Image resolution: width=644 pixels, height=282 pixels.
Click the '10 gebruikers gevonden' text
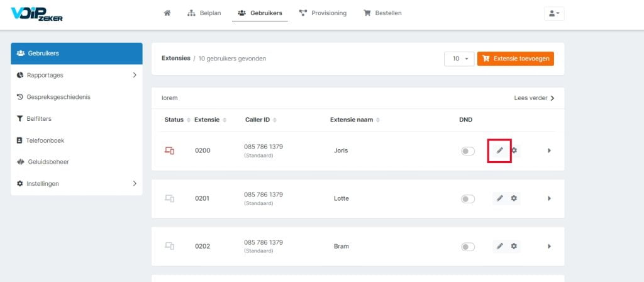232,59
